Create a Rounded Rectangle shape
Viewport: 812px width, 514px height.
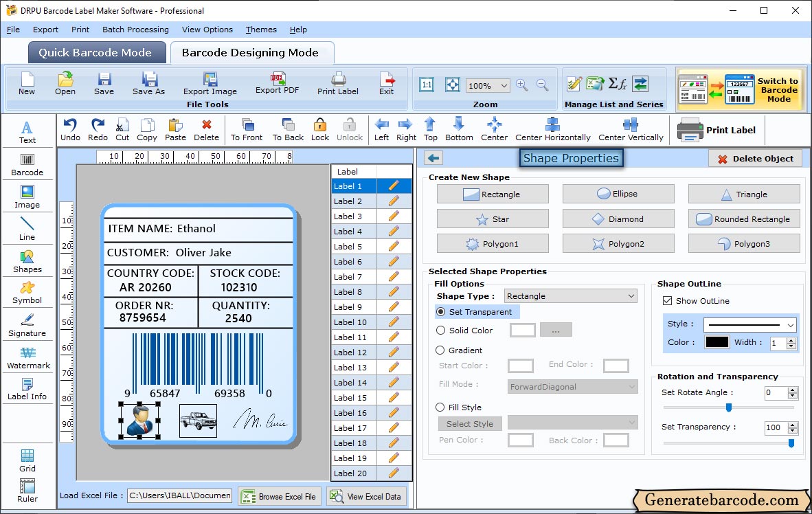[x=743, y=219]
